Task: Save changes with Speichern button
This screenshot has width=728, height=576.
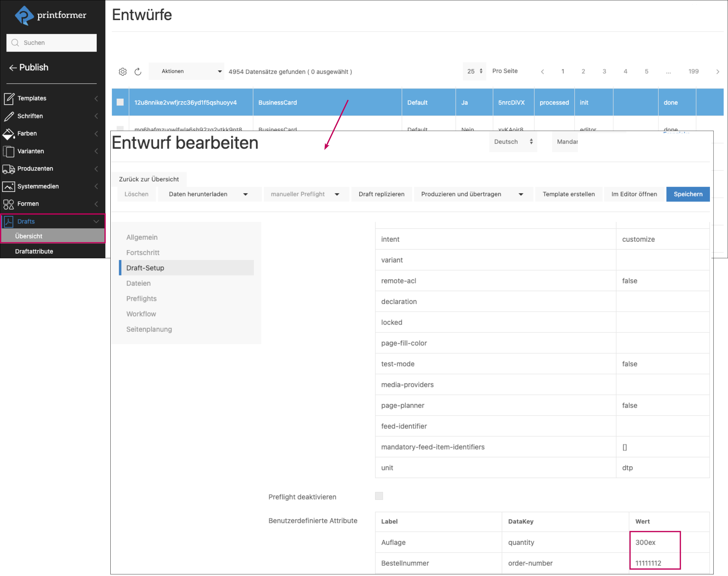Action: pyautogui.click(x=688, y=194)
